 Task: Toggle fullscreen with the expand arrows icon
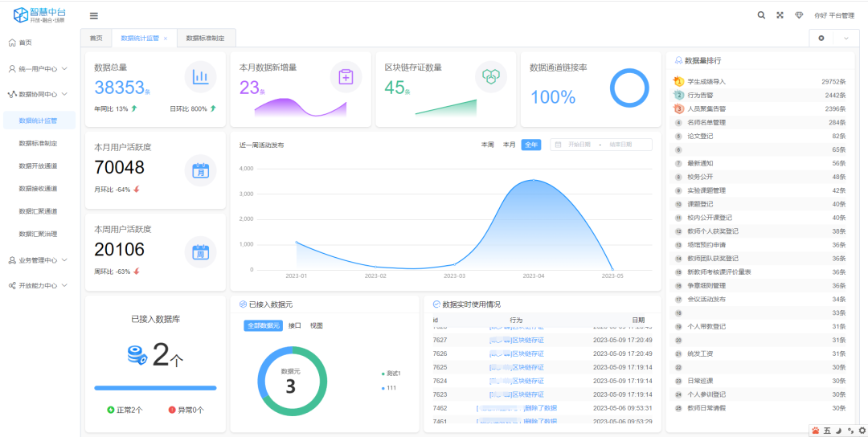(780, 15)
